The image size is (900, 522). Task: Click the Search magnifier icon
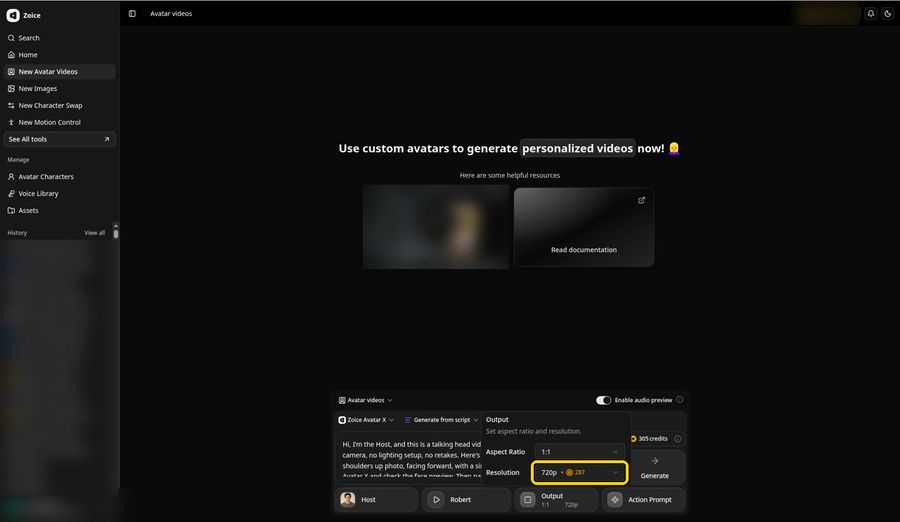(11, 38)
